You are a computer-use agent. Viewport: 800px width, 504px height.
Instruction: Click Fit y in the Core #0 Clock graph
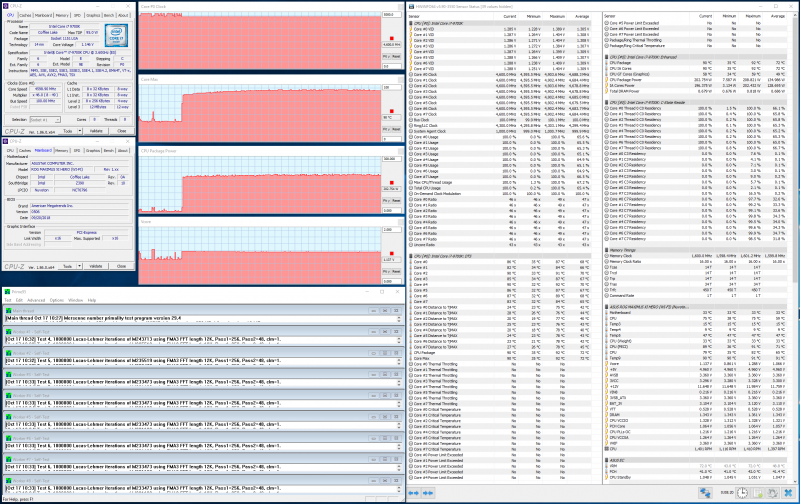tap(386, 57)
